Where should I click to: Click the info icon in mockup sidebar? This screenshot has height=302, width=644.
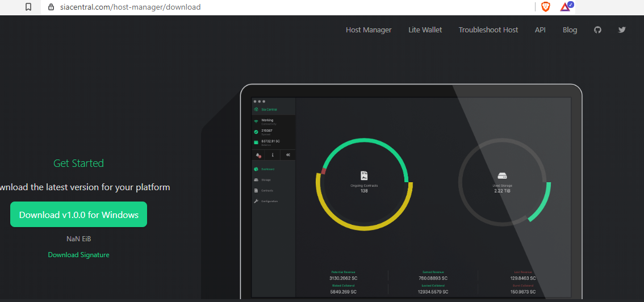pos(273,155)
